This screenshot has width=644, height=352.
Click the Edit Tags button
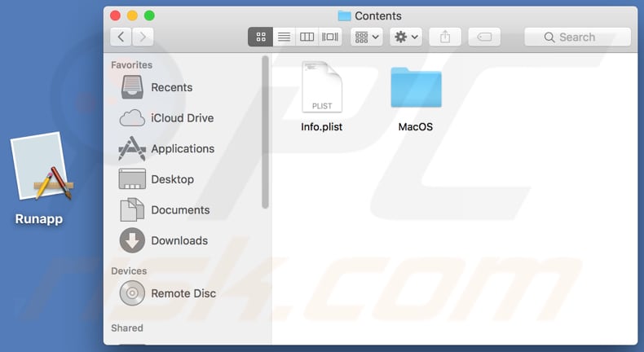point(484,37)
